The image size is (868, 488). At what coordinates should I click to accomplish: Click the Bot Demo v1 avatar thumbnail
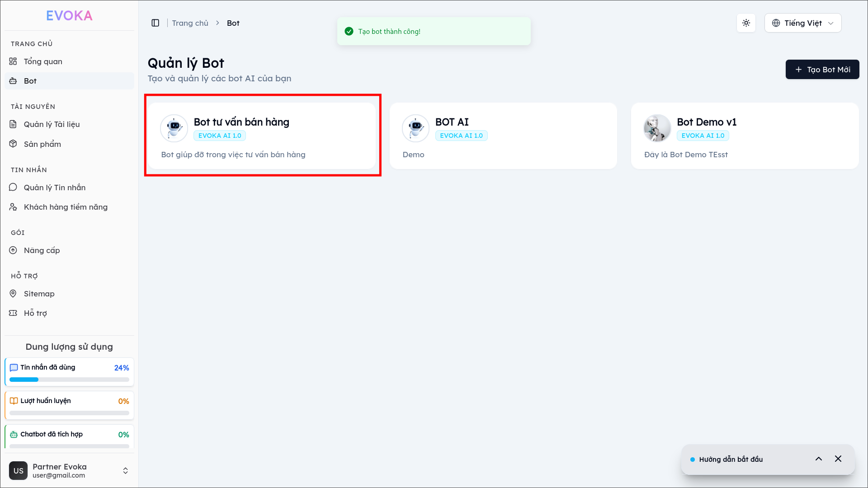tap(657, 128)
